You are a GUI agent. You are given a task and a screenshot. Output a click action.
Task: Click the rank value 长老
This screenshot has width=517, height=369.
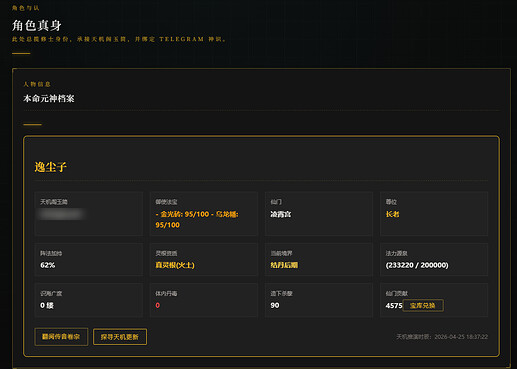(392, 214)
